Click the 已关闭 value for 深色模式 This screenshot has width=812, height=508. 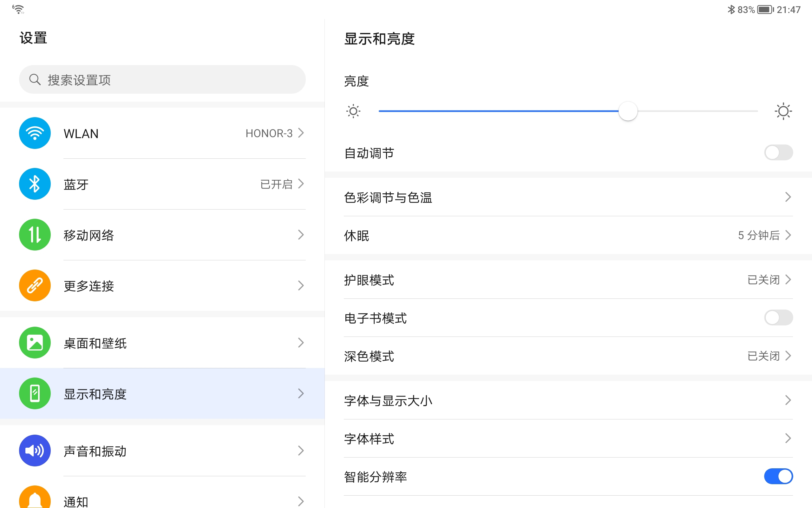[763, 356]
